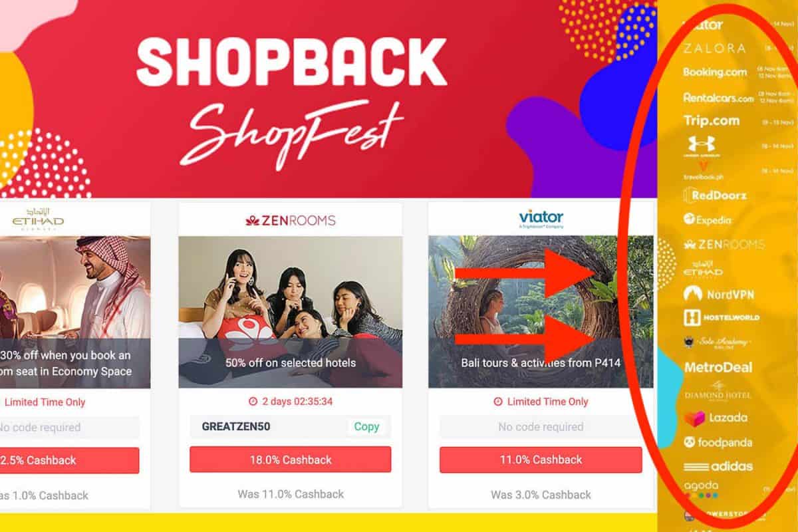The width and height of the screenshot is (798, 532).
Task: Copy the GREATZEN50 promo code
Action: [x=366, y=427]
